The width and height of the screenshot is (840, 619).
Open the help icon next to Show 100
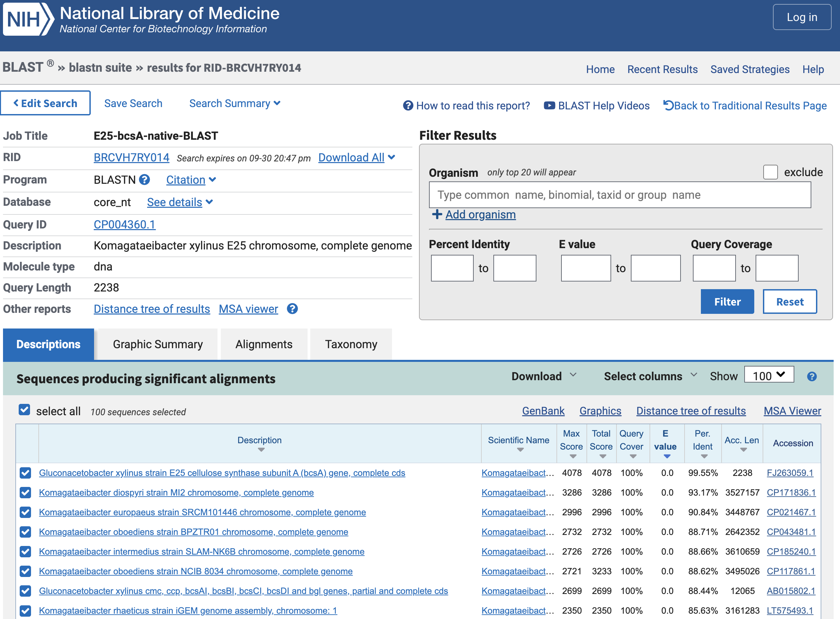tap(812, 377)
